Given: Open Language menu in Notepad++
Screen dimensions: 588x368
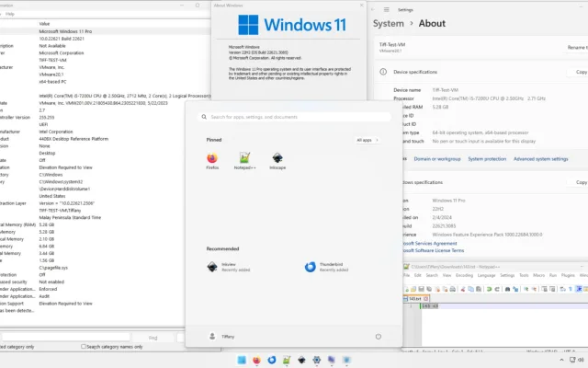Looking at the screenshot, I should coord(486,275).
